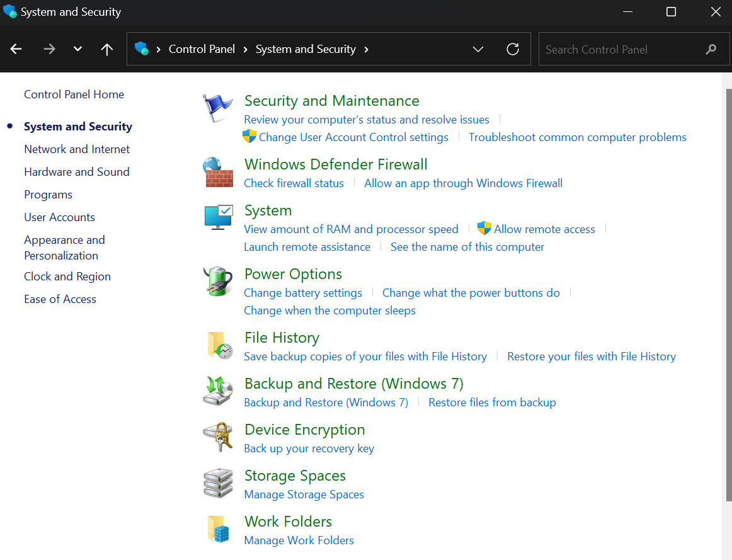Open the Storage Spaces stacked drives icon
The width and height of the screenshot is (732, 560).
point(218,483)
